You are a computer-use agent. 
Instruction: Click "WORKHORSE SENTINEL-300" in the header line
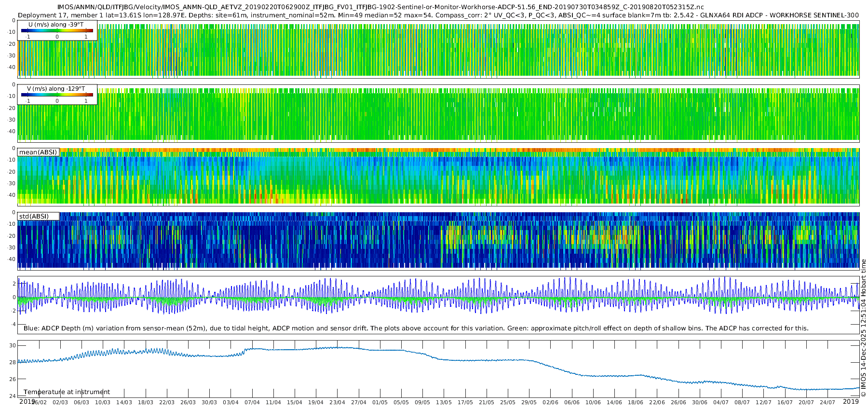[814, 15]
